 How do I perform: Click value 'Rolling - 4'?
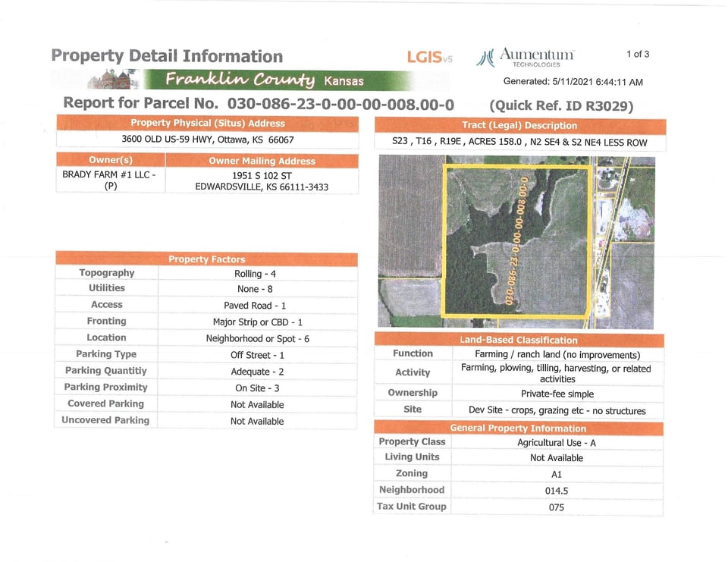pos(255,274)
